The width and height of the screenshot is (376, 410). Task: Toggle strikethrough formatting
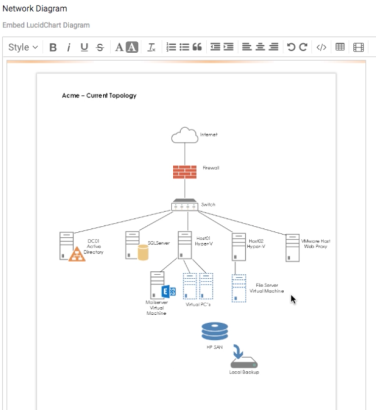pos(100,47)
